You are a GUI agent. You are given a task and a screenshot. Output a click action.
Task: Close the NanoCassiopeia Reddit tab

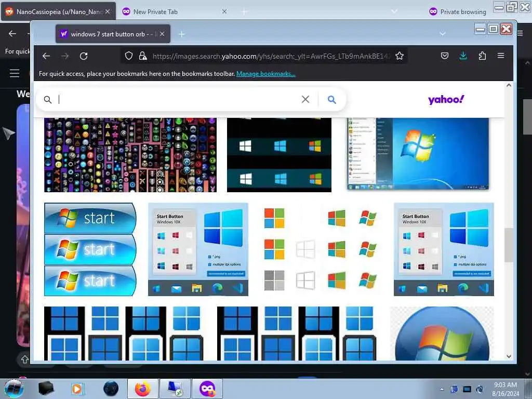(x=108, y=11)
